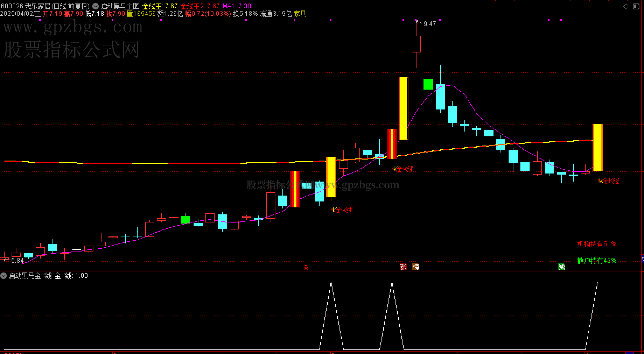Click the middle 金K线 signal label
The width and height of the screenshot is (644, 354).
tap(403, 169)
